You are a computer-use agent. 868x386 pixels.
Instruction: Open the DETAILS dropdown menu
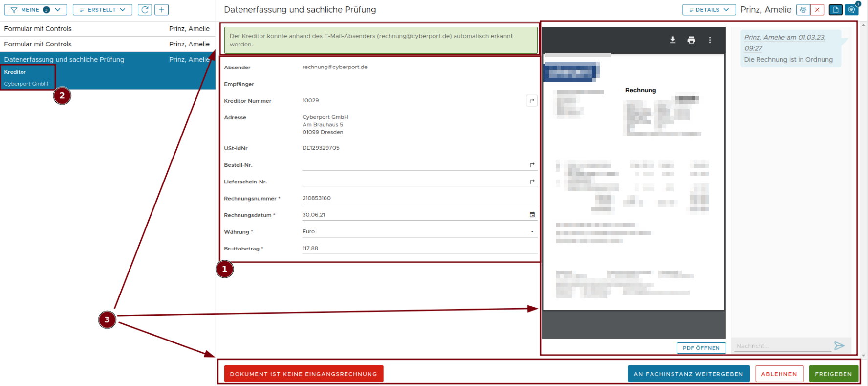[709, 10]
